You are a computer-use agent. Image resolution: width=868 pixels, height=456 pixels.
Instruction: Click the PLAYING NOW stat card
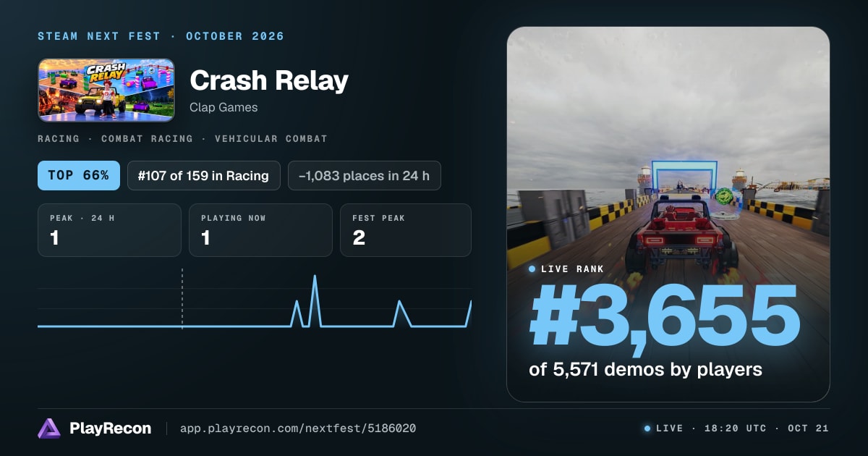point(260,230)
